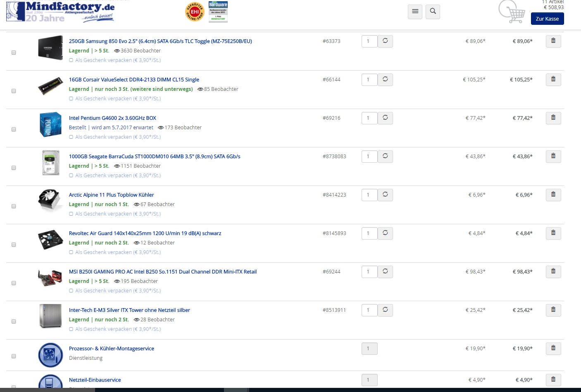Tick gift wrap for Inter-Tech E-M3 case
Image resolution: width=581 pixels, height=392 pixels.
click(x=71, y=329)
